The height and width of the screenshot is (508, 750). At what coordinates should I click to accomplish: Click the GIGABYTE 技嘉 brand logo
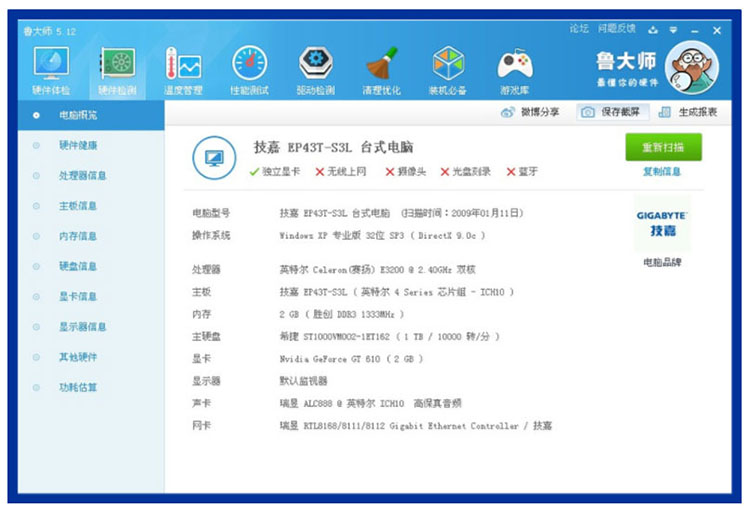coord(662,224)
